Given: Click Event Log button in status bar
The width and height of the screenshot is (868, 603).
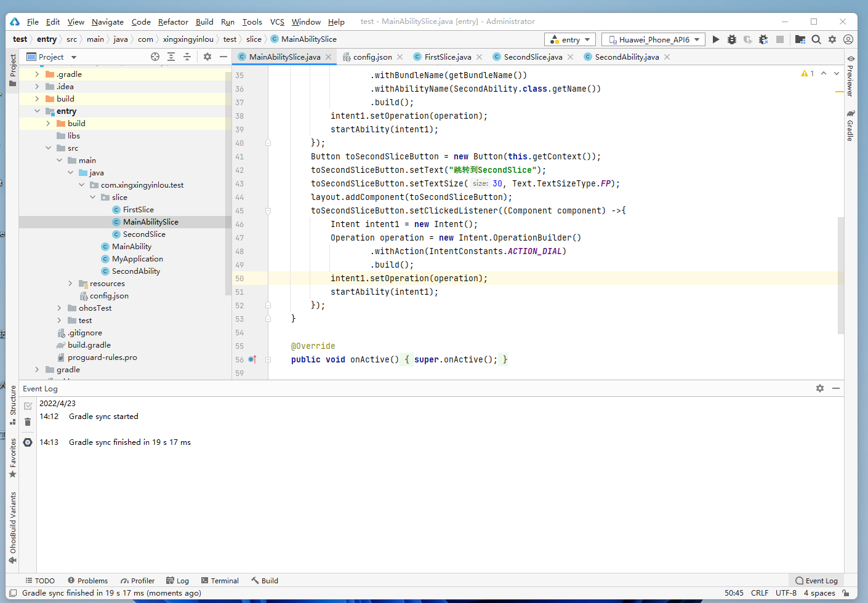Looking at the screenshot, I should (x=816, y=581).
